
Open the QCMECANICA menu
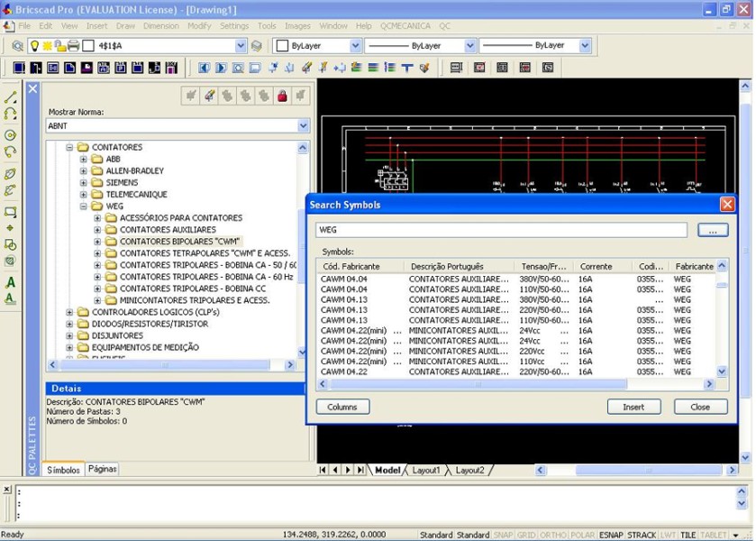pyautogui.click(x=405, y=26)
